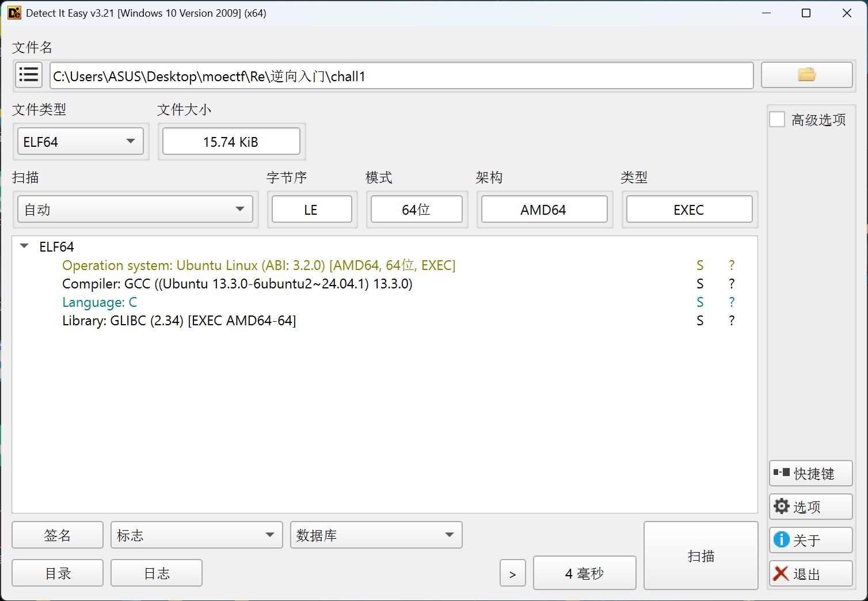Click the 扫描 scan button
Image resolution: width=868 pixels, height=601 pixels.
[701, 556]
